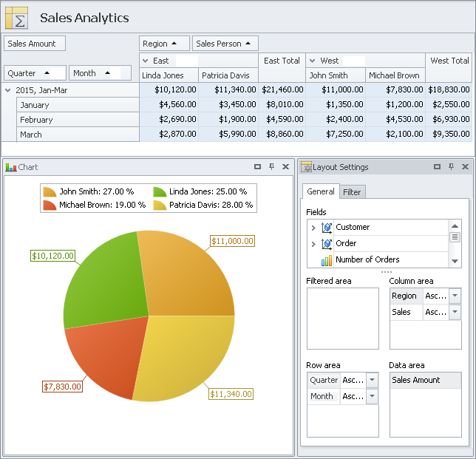Switch to the Filter tab

[x=353, y=192]
